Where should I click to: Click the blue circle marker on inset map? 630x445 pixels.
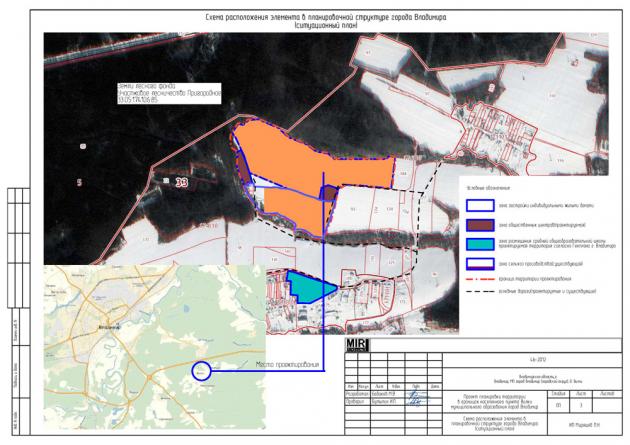(203, 372)
